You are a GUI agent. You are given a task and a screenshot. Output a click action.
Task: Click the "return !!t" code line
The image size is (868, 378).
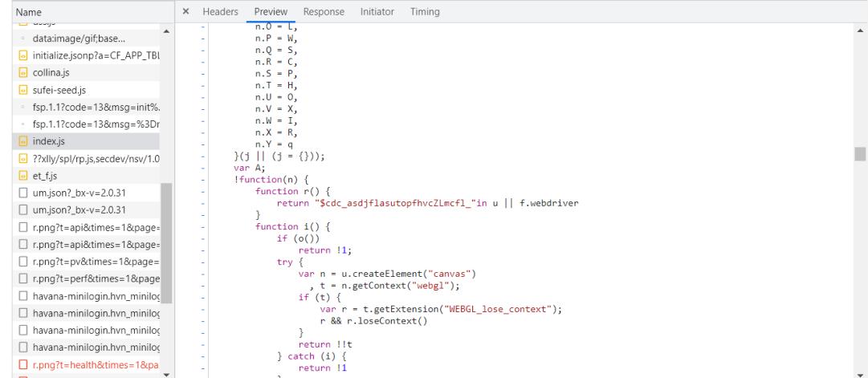(325, 344)
